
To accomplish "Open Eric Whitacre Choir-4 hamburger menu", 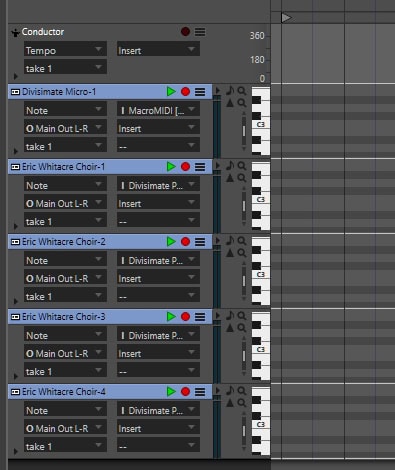I will (200, 392).
